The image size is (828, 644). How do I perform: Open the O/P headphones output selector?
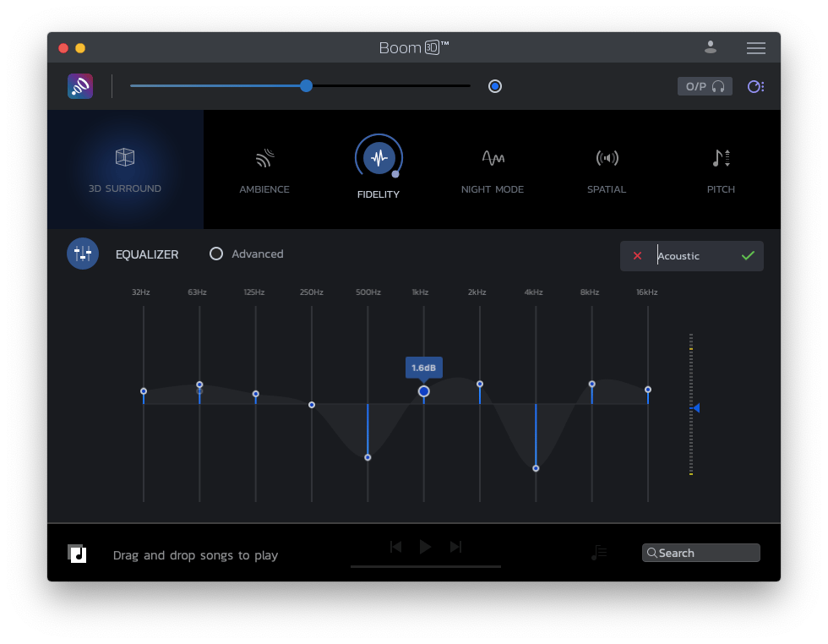coord(705,86)
